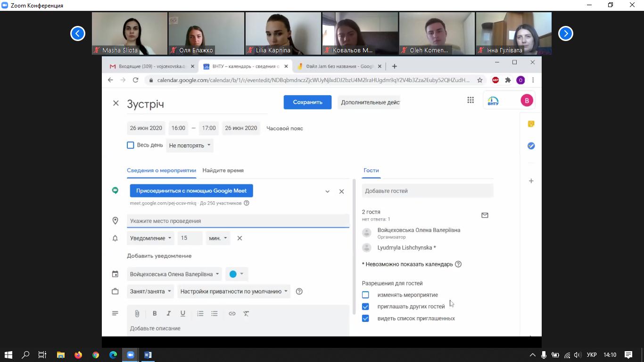Open the event color picker swatch
The height and width of the screenshot is (362, 644).
(x=237, y=274)
